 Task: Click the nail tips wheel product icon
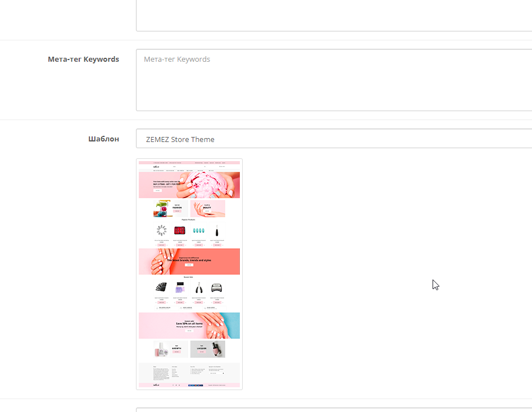pyautogui.click(x=161, y=231)
